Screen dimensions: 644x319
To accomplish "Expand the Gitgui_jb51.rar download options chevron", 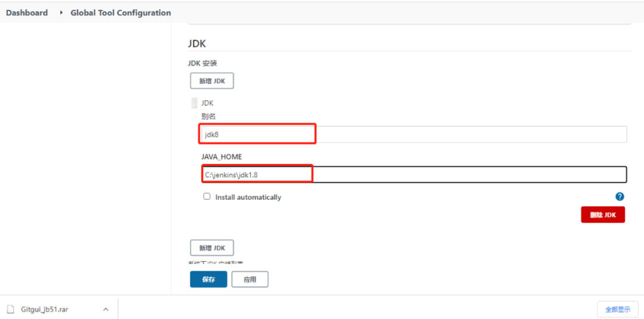I will coord(106,309).
